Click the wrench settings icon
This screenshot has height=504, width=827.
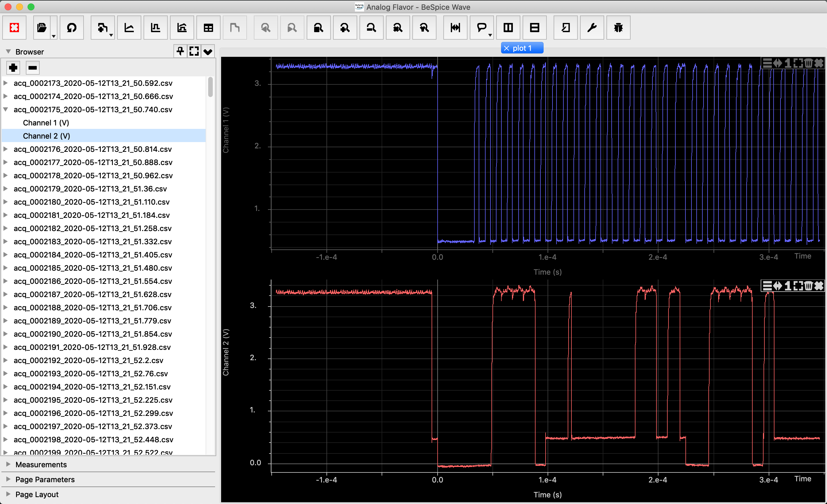(x=592, y=28)
